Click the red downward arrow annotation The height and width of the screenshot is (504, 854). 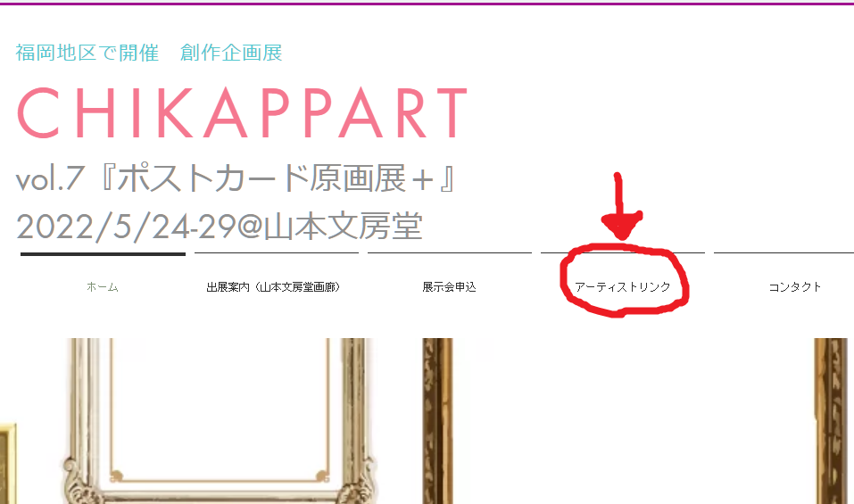[621, 206]
